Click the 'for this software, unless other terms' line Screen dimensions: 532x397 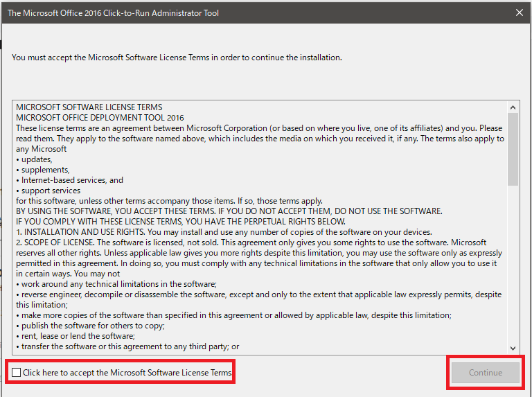169,201
